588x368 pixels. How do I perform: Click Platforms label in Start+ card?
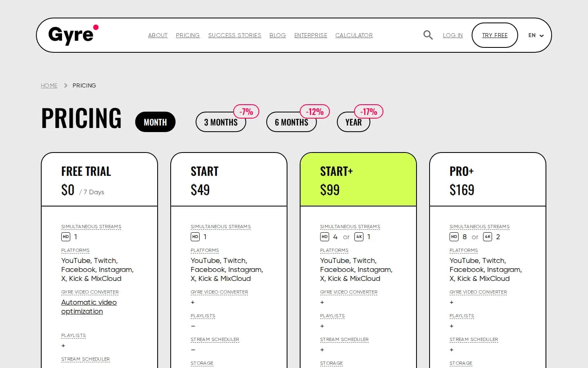pos(334,250)
